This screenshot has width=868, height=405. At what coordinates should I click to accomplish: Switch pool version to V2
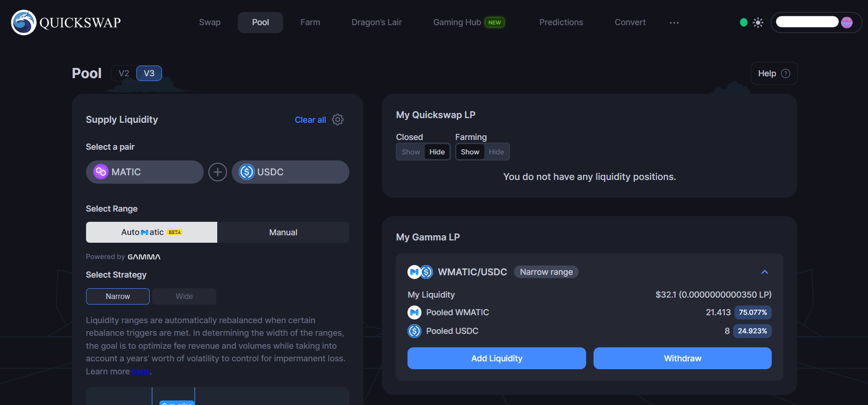coord(124,73)
